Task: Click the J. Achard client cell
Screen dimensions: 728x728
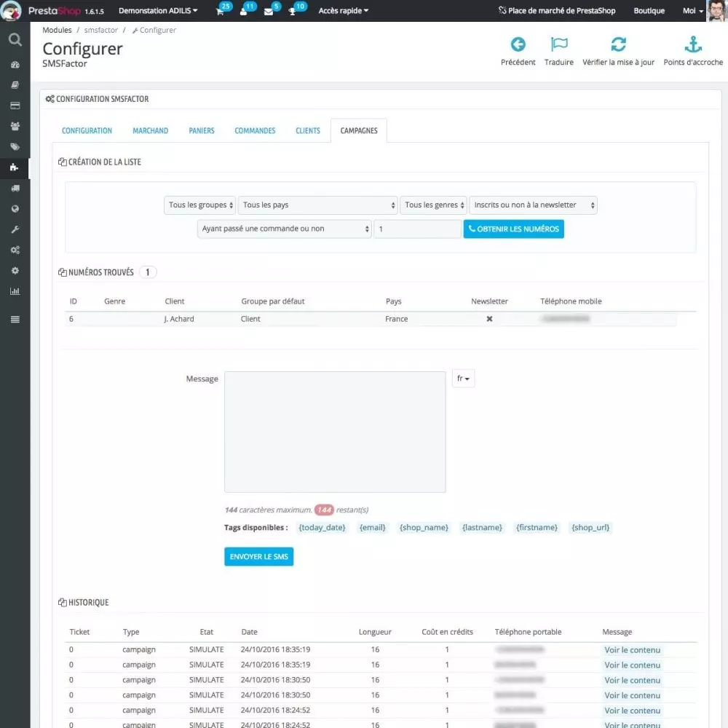Action: (x=179, y=319)
